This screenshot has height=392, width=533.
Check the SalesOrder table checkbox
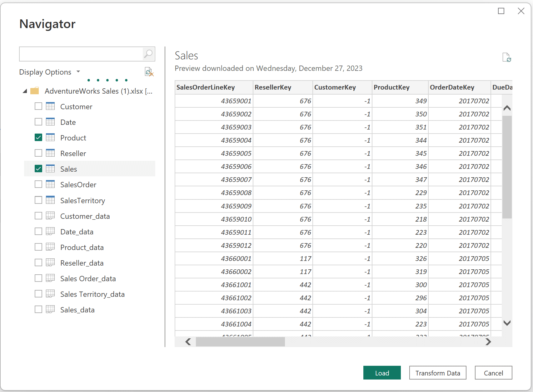(x=38, y=184)
